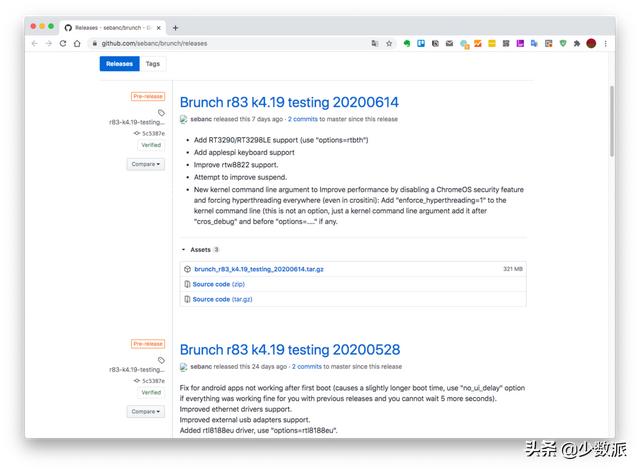Collapse the Assets section

tap(200, 249)
